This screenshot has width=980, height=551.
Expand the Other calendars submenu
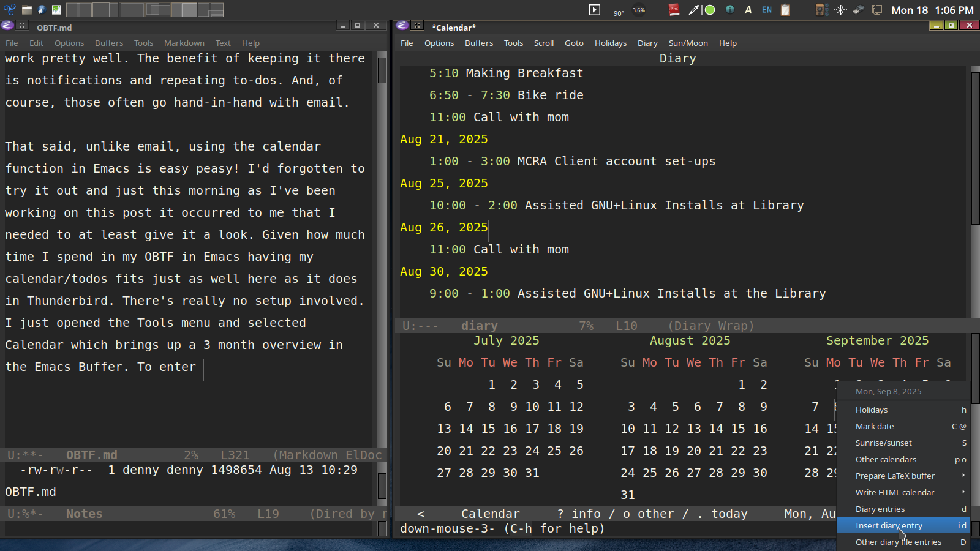click(x=886, y=459)
